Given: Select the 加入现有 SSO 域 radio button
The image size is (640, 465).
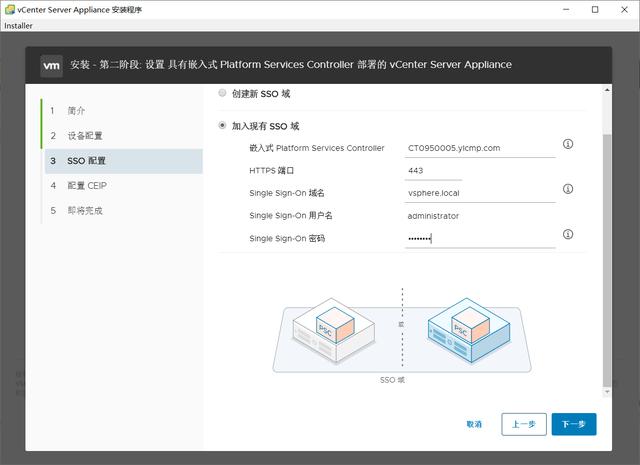Looking at the screenshot, I should point(222,125).
